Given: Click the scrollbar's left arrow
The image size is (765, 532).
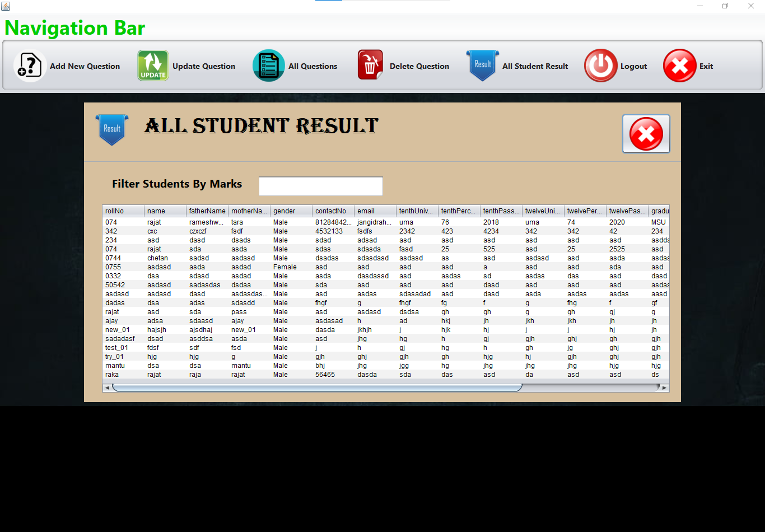Looking at the screenshot, I should tap(107, 388).
